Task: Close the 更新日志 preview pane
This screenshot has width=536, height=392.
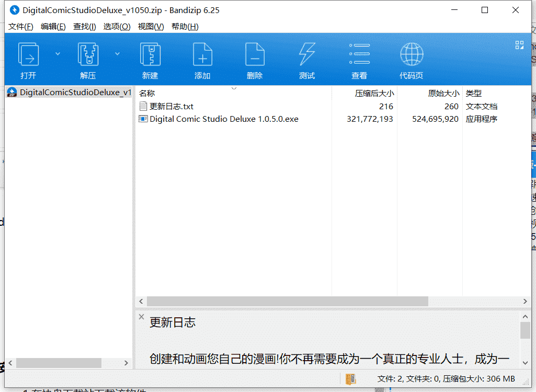Action: click(x=142, y=317)
